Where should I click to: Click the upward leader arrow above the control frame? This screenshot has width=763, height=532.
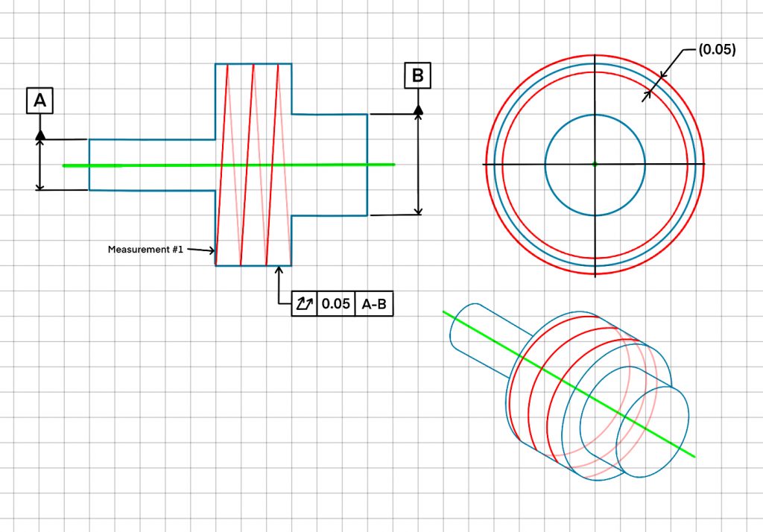(278, 271)
